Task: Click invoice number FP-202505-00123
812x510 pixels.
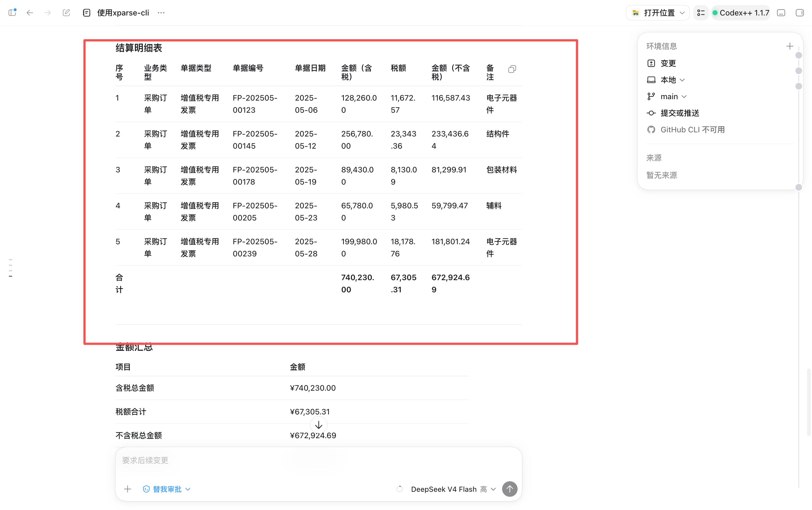Action: [x=255, y=104]
